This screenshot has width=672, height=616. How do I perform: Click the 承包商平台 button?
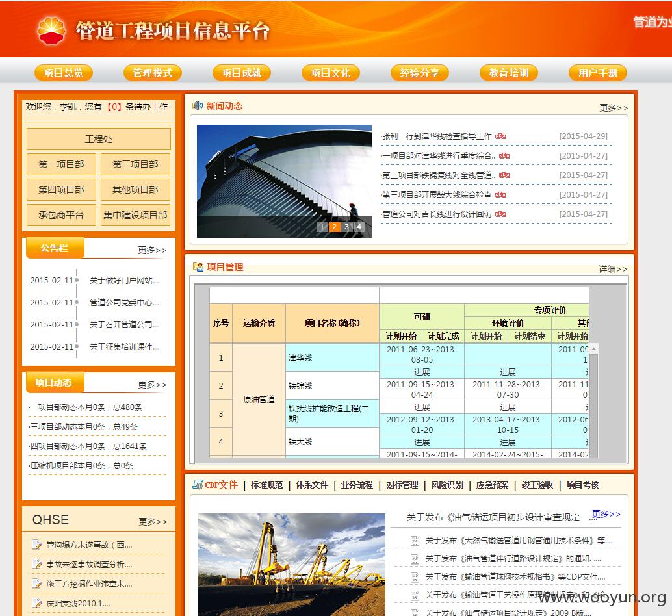61,214
